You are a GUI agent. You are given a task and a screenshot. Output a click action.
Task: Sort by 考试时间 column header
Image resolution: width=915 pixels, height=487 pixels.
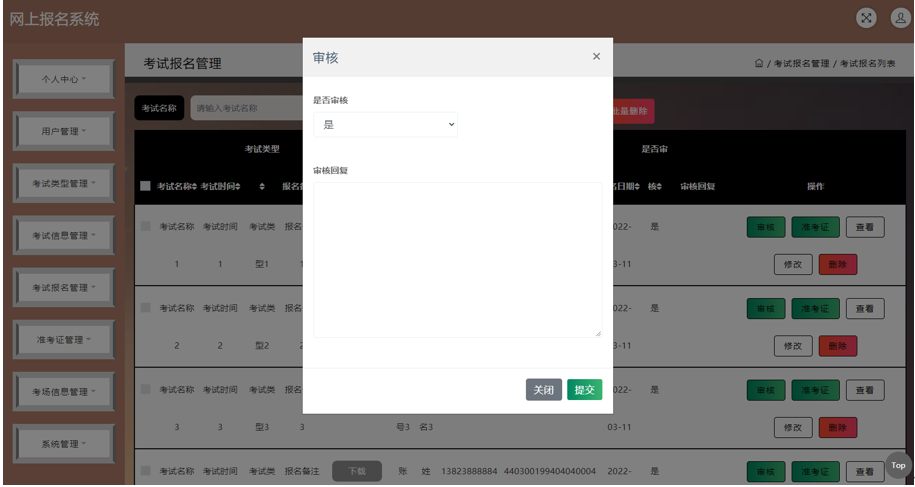221,187
